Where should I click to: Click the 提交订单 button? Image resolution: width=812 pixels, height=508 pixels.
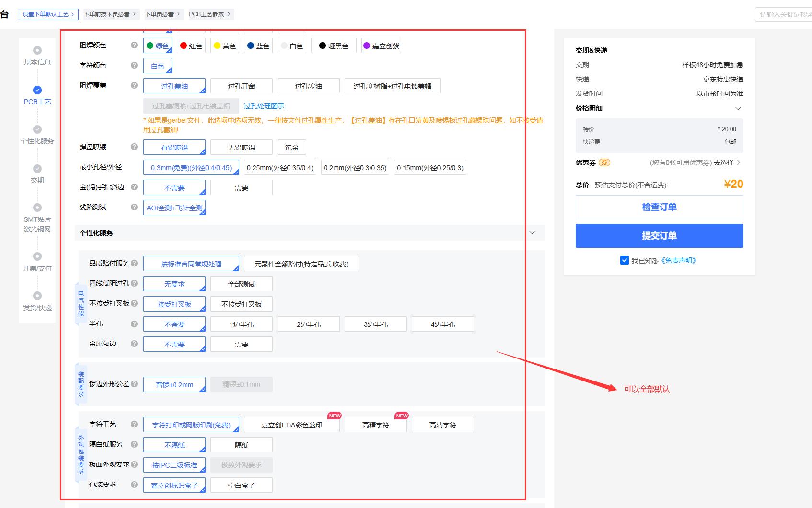659,236
